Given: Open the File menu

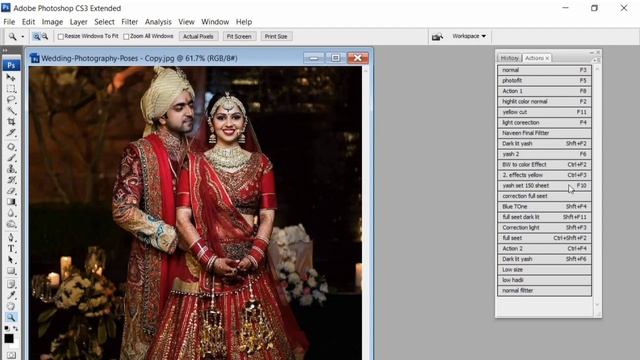Looking at the screenshot, I should (9, 22).
